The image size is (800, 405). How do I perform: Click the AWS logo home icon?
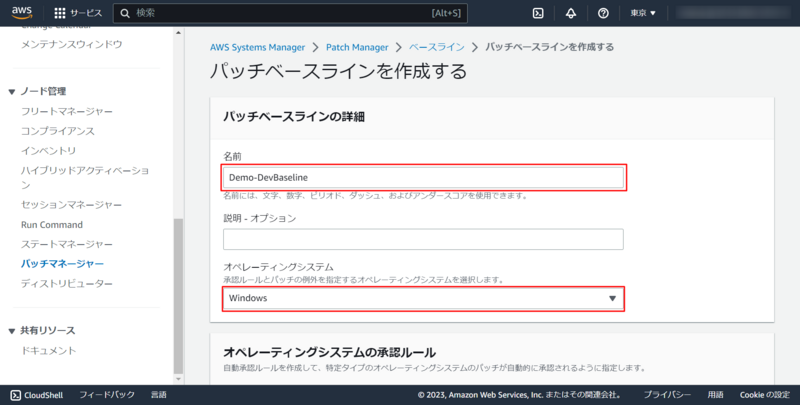[x=21, y=12]
